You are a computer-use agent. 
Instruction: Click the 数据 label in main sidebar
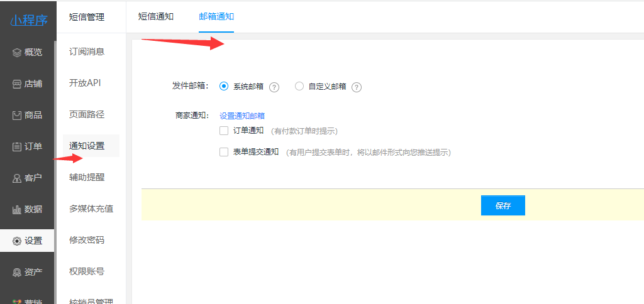33,209
